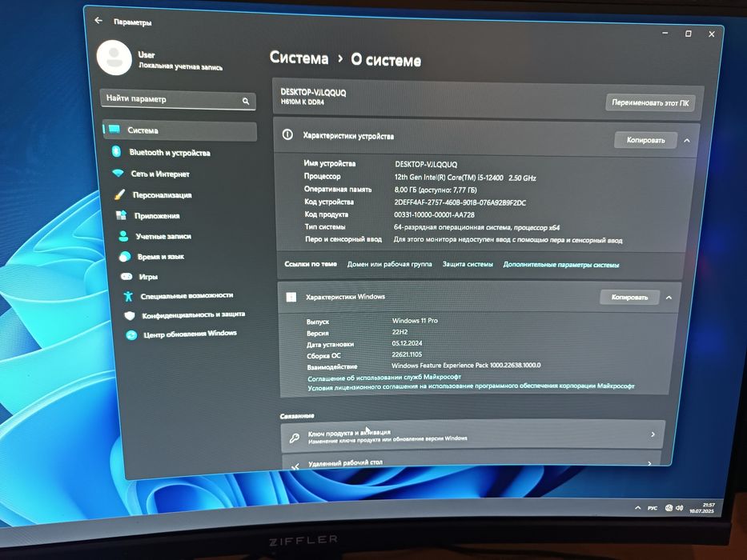Select the Код продукта value 00331-10000-00001-AA728

(x=434, y=214)
